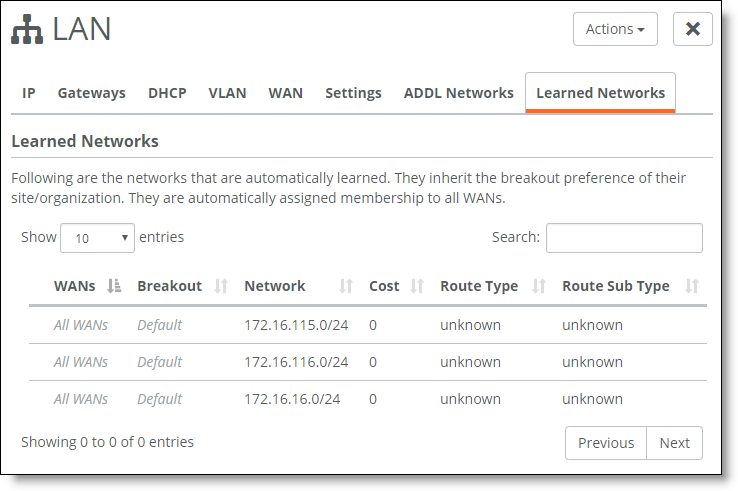
Task: Close the LAN dialog with X button
Action: (692, 29)
